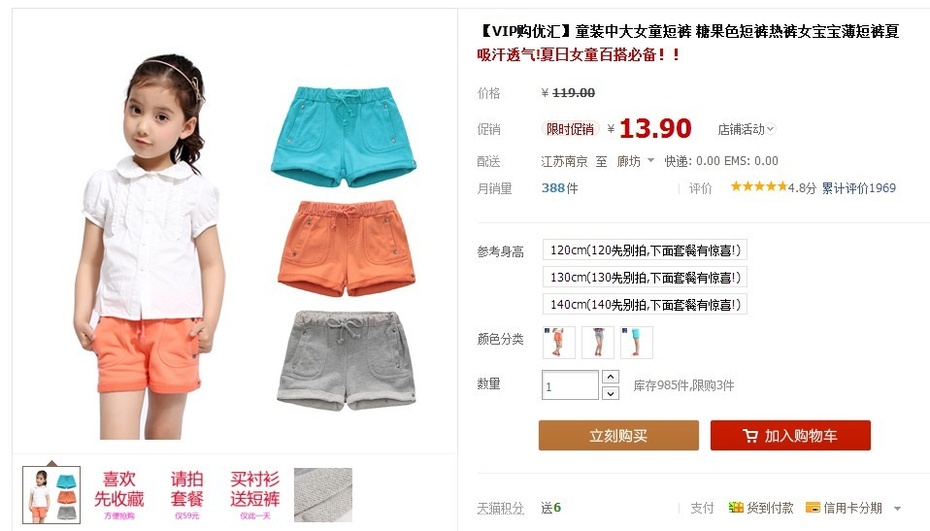
Task: Choose the orange shorts color swatch
Action: click(559, 342)
